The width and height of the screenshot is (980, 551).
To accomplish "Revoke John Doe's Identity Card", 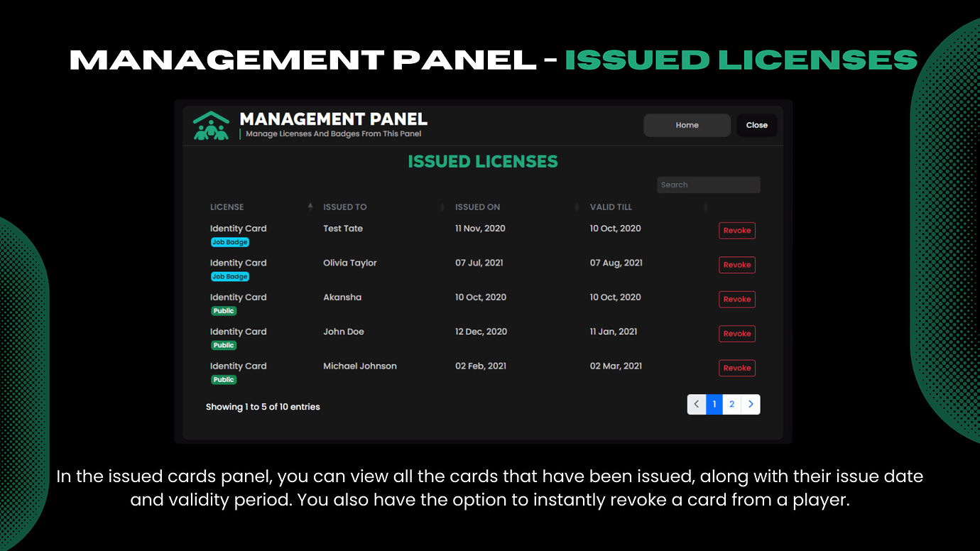I will tap(736, 333).
